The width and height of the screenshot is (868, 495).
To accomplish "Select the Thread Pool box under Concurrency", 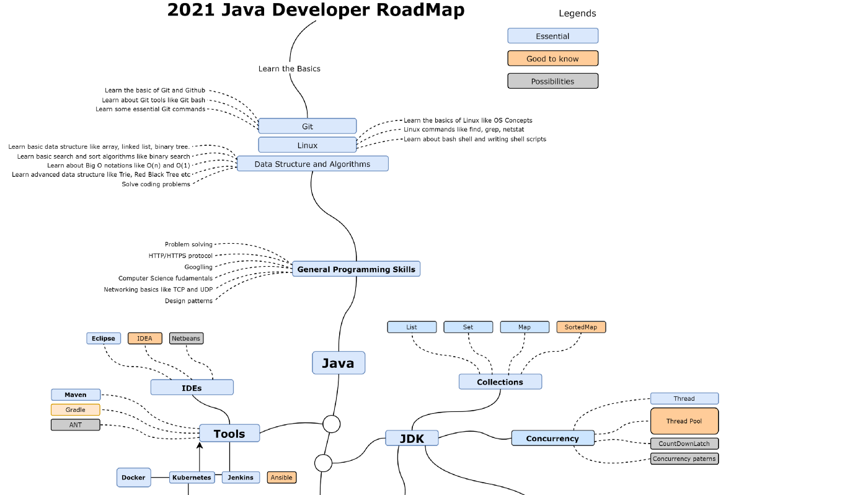I will coord(684,421).
